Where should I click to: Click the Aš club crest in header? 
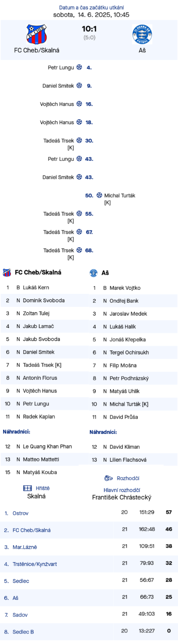pyautogui.click(x=142, y=34)
